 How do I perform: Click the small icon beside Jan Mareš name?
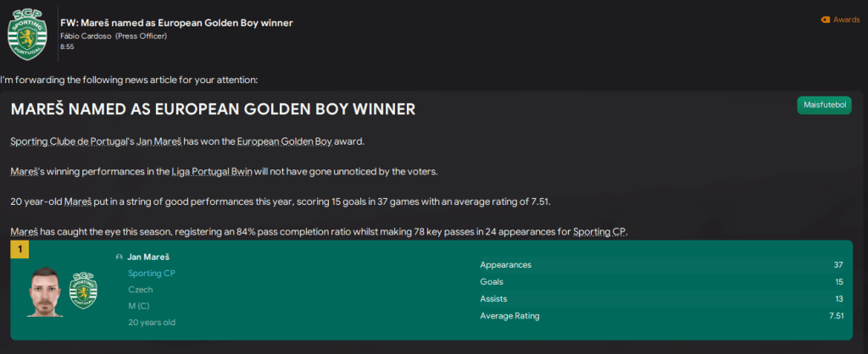tap(119, 257)
